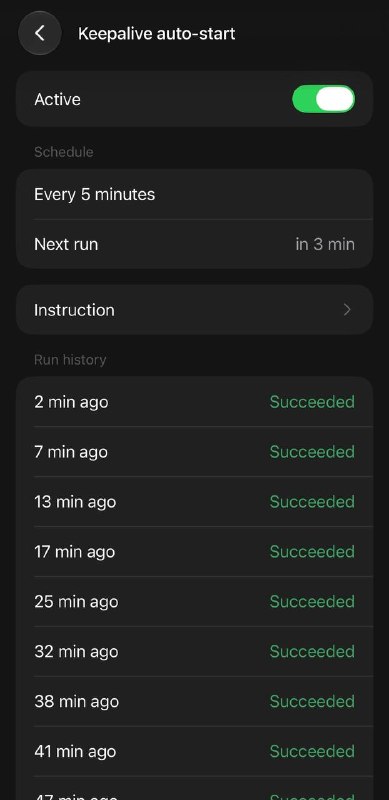
Task: Select the 32 min ago run
Action: [194, 652]
